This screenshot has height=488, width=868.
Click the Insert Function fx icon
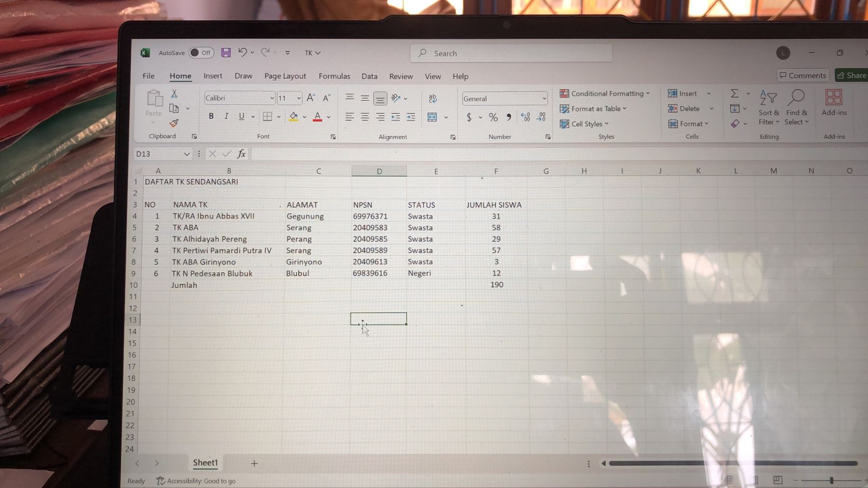pos(241,154)
